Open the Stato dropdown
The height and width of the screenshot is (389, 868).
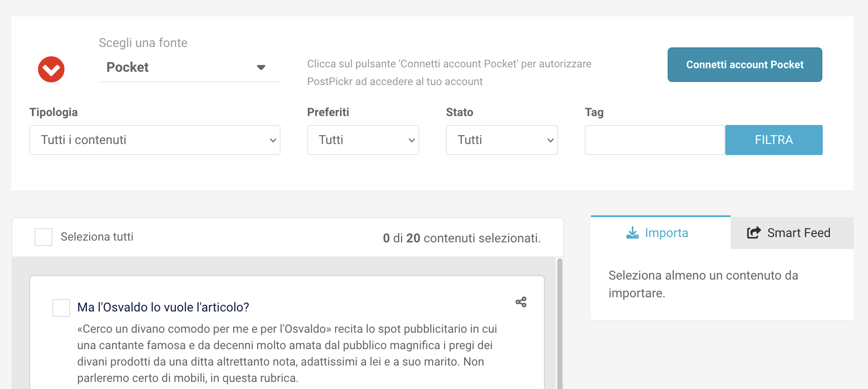click(x=501, y=140)
